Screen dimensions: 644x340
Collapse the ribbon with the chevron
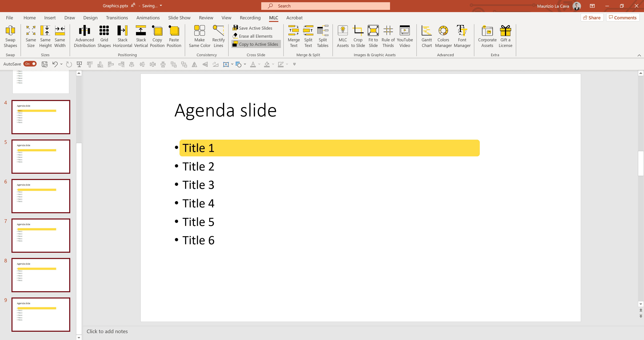(639, 55)
